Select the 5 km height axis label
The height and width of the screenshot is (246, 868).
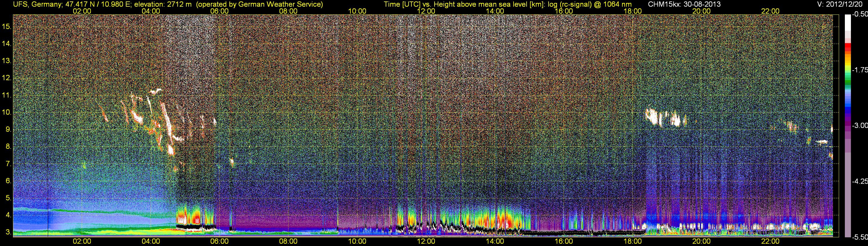click(x=8, y=198)
